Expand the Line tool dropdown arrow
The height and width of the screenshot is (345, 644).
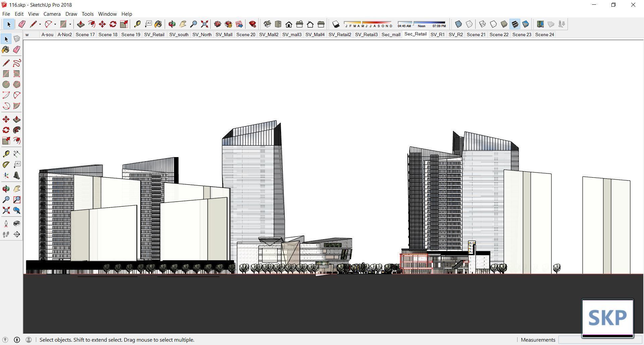pos(40,24)
